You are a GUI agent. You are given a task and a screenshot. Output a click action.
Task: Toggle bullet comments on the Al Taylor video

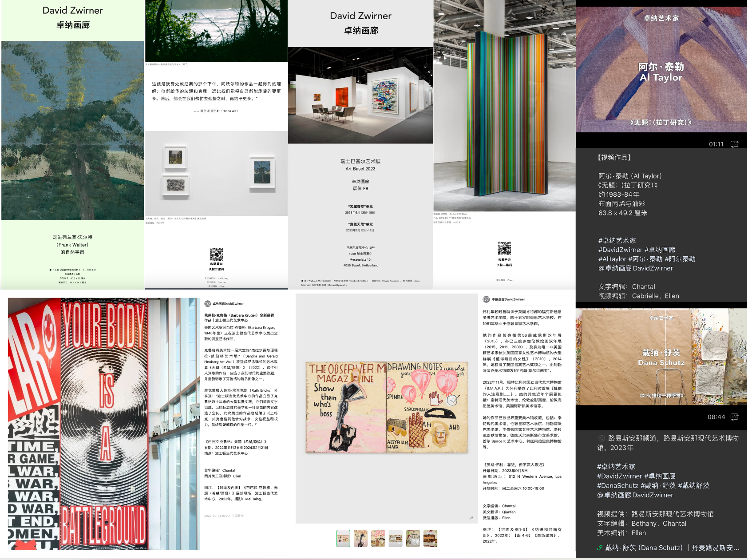click(735, 144)
